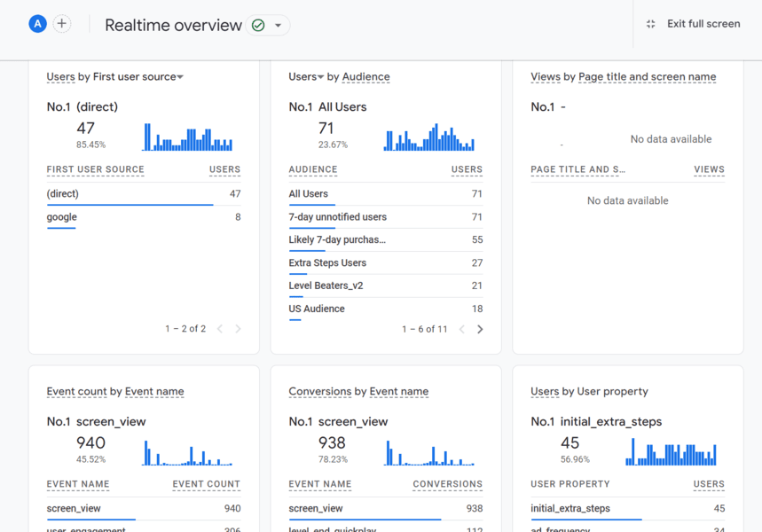Click the EVENT COUNT column header
The width and height of the screenshot is (762, 532).
[207, 484]
